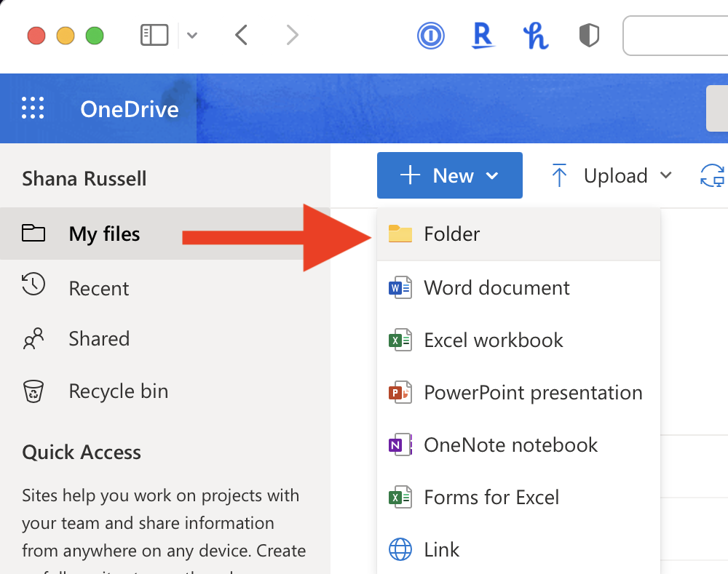Image resolution: width=728 pixels, height=574 pixels.
Task: Open the Recycle bin
Action: coord(165,391)
